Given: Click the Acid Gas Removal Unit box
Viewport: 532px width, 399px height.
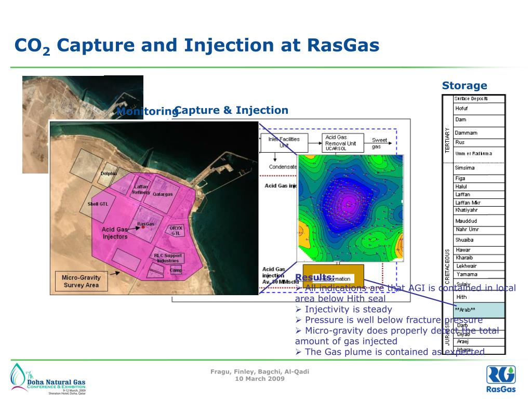Looking at the screenshot, I should coord(343,142).
